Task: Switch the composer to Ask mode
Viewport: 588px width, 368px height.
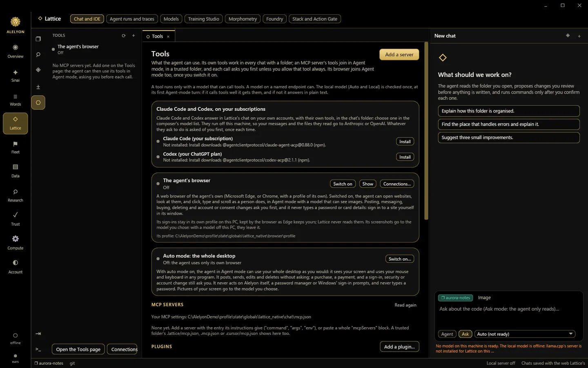Action: (x=465, y=334)
